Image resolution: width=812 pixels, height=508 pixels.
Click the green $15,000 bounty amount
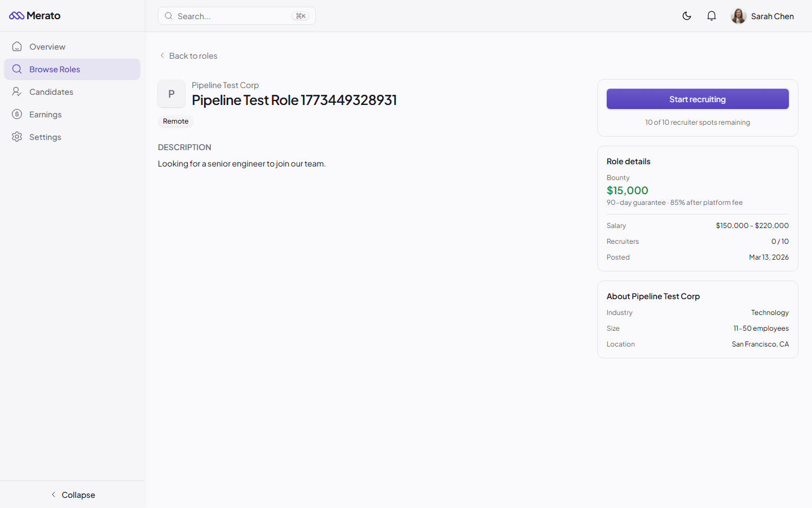627,190
